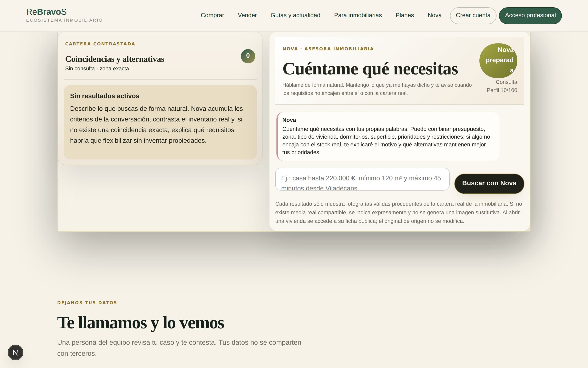Go to the Vender page
Image resolution: width=588 pixels, height=368 pixels.
[x=247, y=15]
